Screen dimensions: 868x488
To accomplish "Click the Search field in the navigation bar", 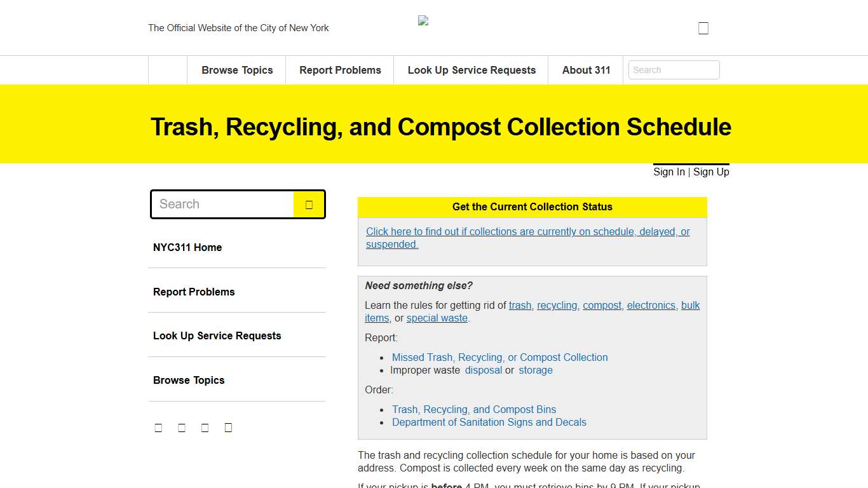I will pos(674,70).
